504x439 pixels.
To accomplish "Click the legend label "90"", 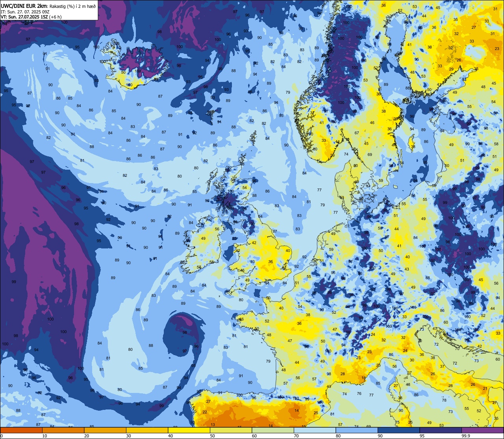I will click(380, 436).
